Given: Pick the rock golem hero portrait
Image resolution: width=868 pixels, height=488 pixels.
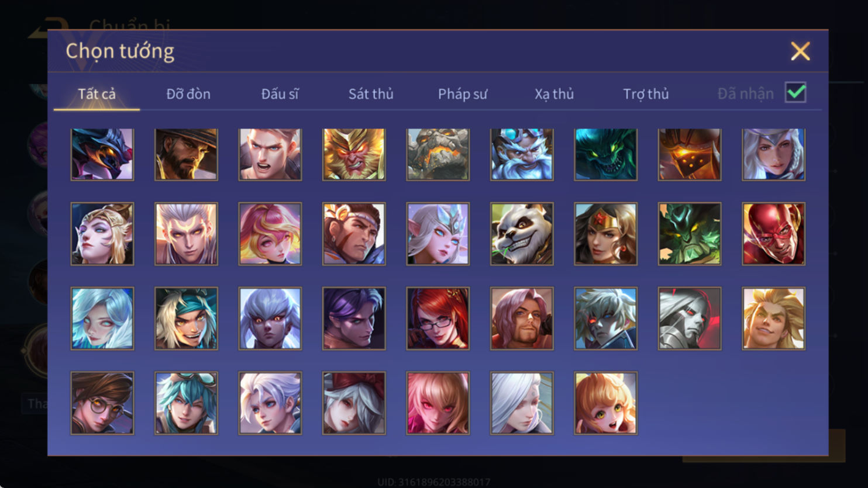Looking at the screenshot, I should tap(438, 154).
